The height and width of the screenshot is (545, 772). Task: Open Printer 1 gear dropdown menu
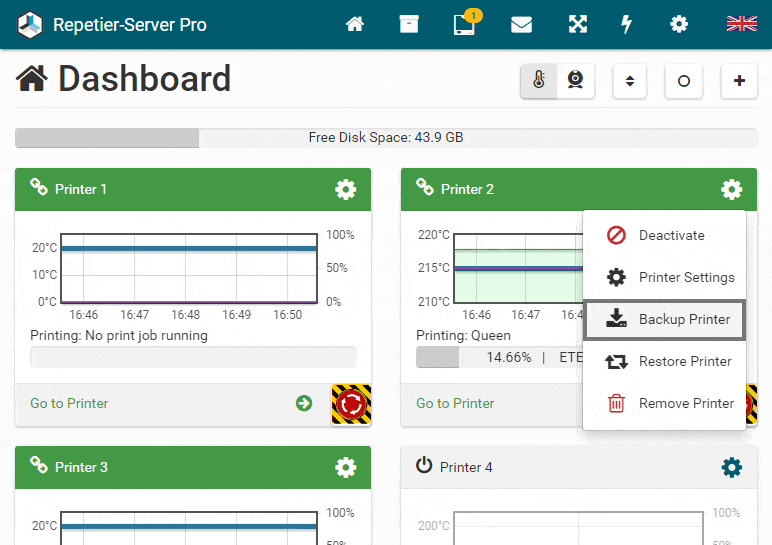click(346, 190)
